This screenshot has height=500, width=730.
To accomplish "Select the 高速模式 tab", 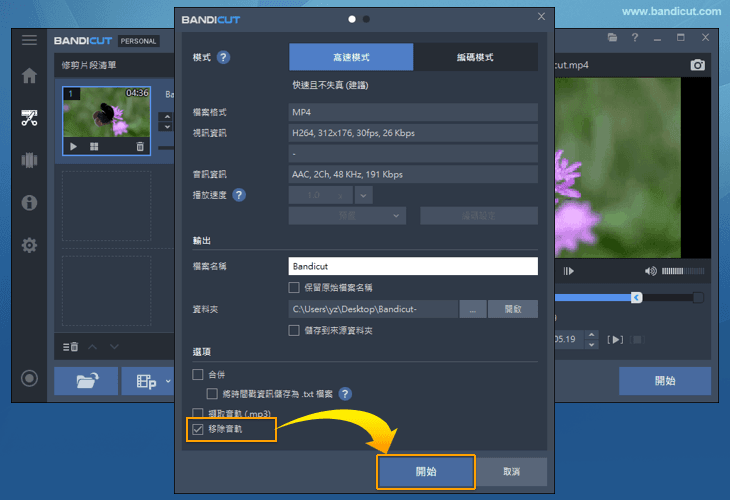I will (x=351, y=57).
